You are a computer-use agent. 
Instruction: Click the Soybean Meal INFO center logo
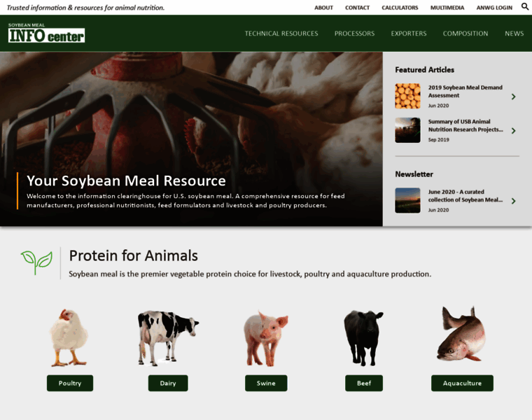click(46, 33)
